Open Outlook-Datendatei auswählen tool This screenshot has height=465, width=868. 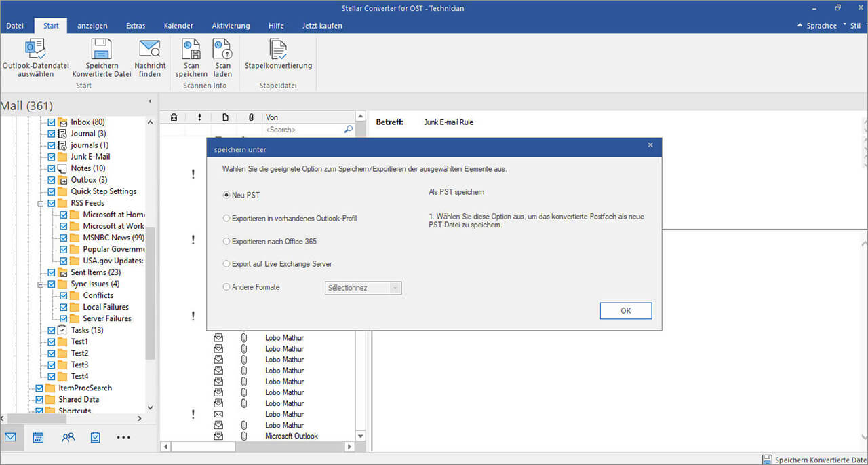click(35, 58)
